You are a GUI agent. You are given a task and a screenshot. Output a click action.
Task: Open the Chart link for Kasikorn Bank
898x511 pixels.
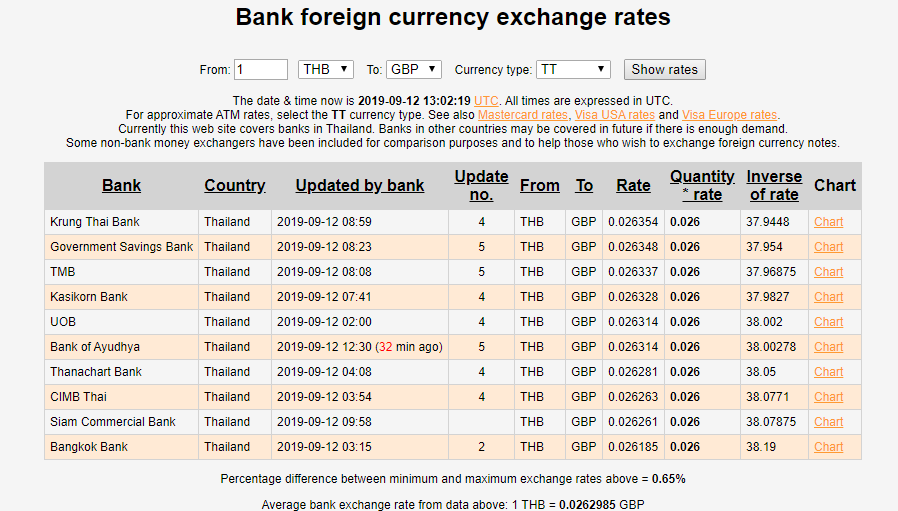click(828, 297)
